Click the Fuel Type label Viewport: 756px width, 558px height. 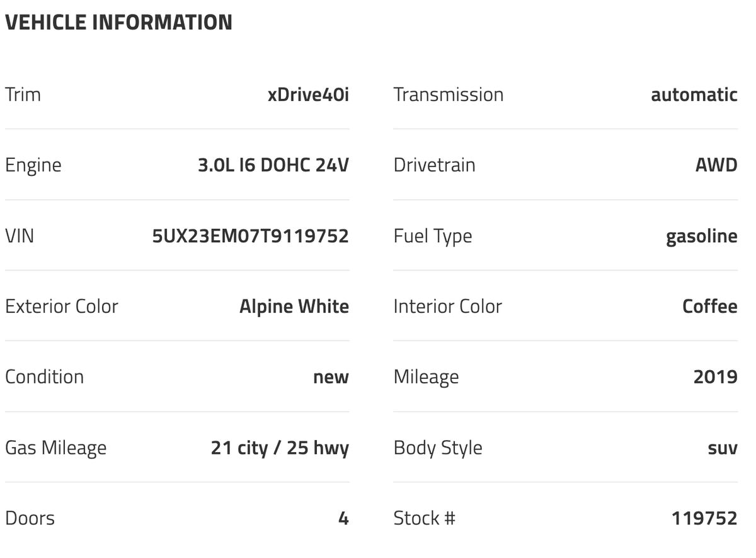click(x=432, y=236)
